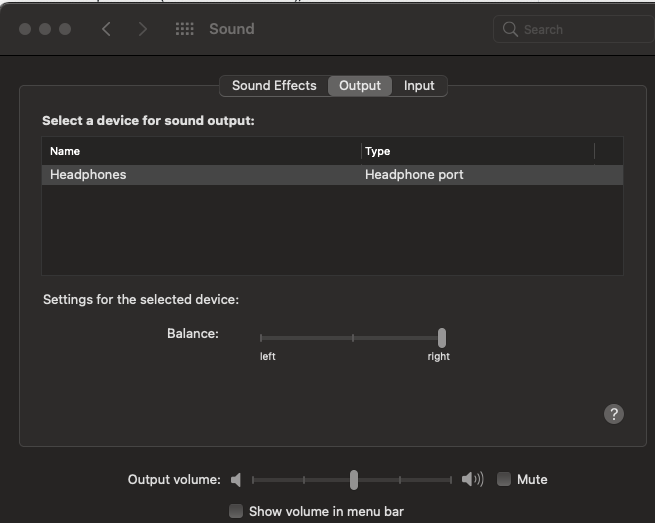Go forward with the right chevron arrow

tap(142, 29)
